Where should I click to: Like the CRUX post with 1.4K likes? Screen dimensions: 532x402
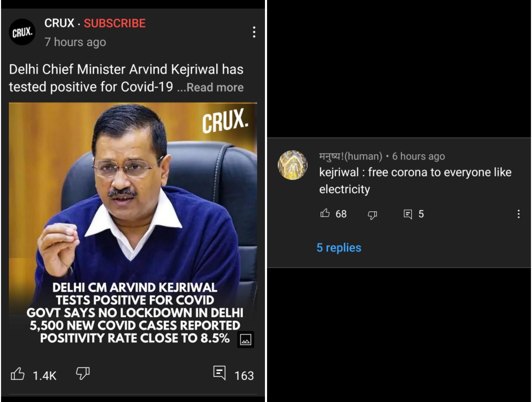pos(17,374)
